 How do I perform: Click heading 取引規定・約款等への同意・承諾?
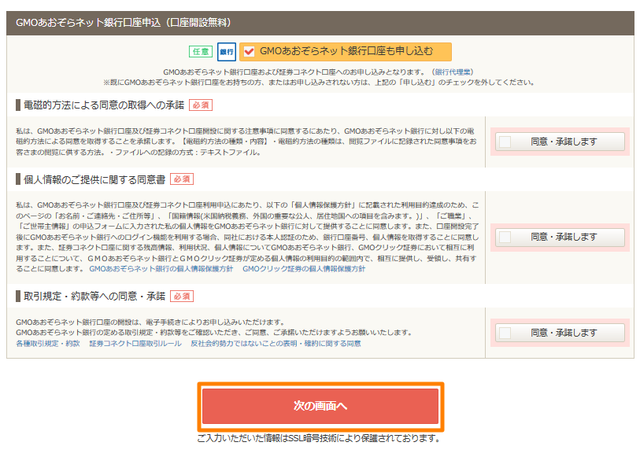pyautogui.click(x=94, y=296)
